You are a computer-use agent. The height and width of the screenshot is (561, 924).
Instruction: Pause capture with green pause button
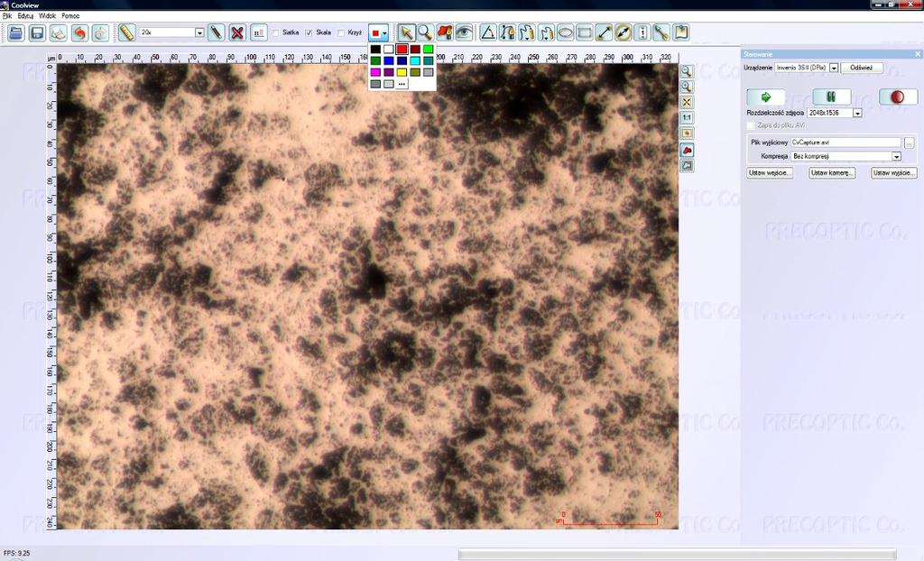[831, 97]
